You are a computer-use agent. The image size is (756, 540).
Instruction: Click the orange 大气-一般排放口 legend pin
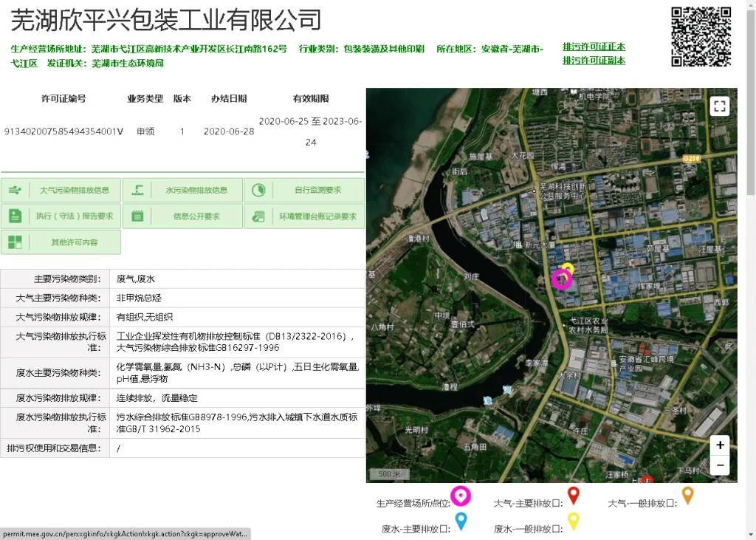688,495
